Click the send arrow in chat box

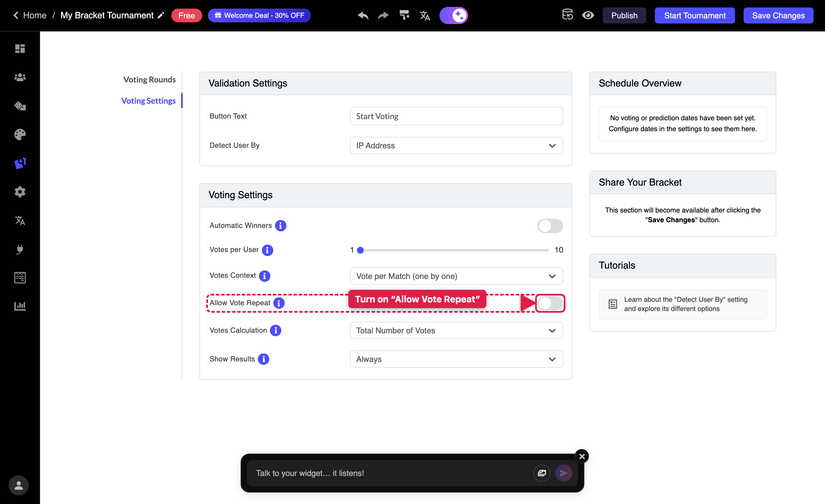click(563, 473)
